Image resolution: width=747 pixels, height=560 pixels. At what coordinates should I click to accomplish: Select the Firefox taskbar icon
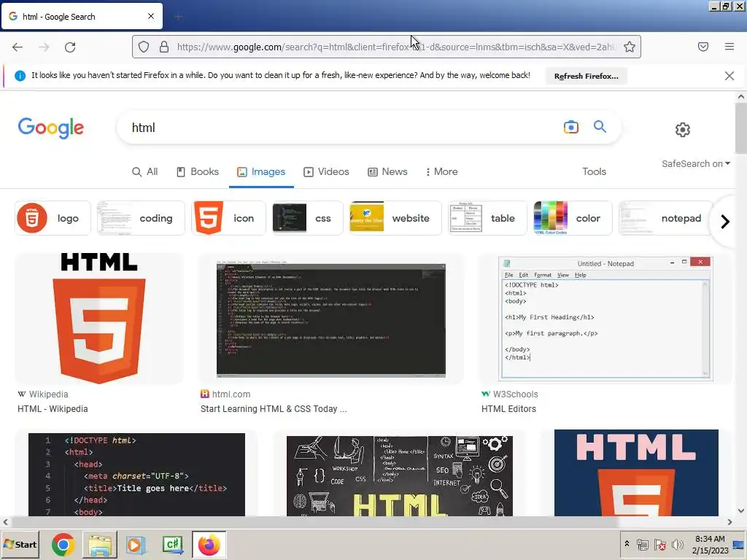click(x=209, y=544)
